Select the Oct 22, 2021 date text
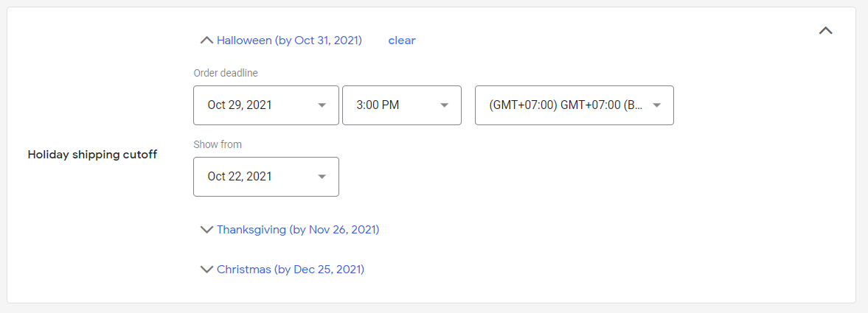Viewport: 868px width, 313px height. (240, 177)
